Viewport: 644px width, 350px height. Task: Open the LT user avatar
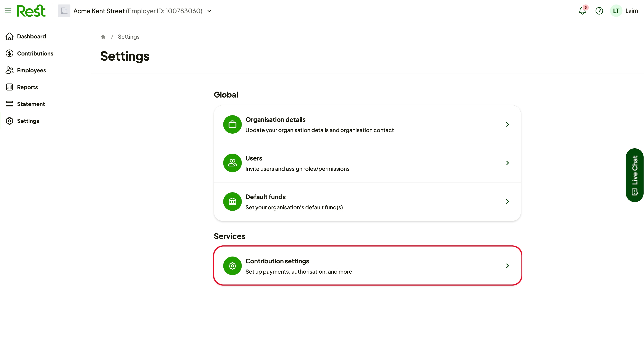point(616,11)
